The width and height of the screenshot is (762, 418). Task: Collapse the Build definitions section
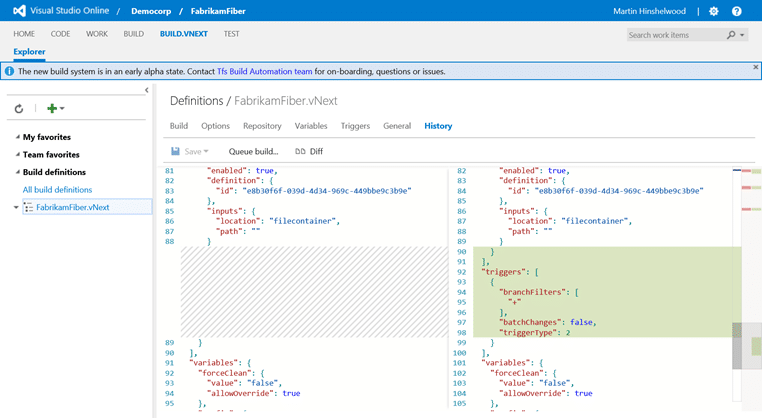coord(17,172)
